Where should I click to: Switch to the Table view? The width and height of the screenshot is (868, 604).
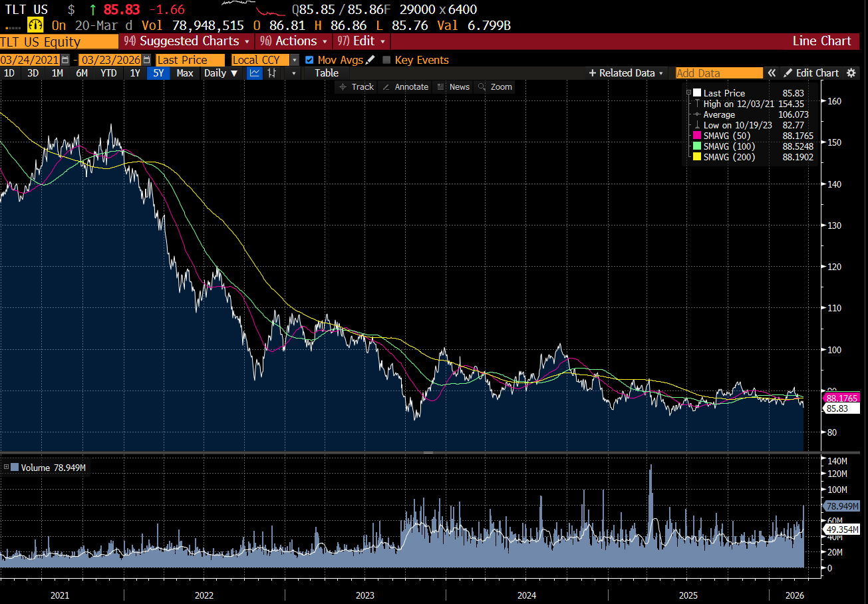pos(327,73)
